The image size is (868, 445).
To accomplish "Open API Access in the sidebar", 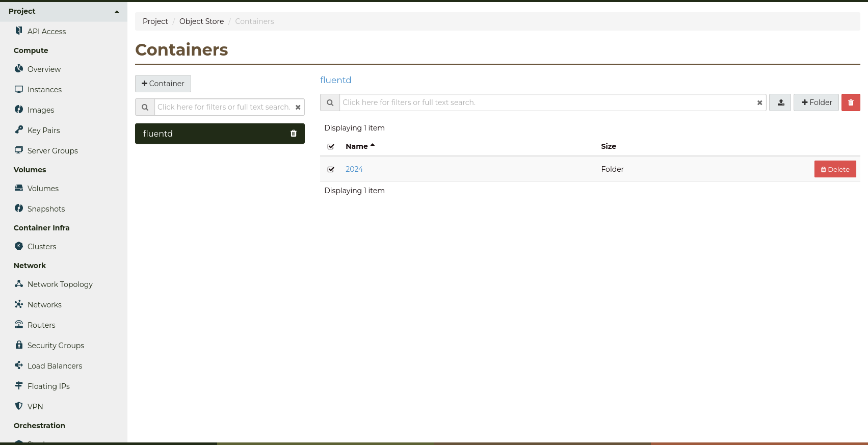I will (x=46, y=32).
